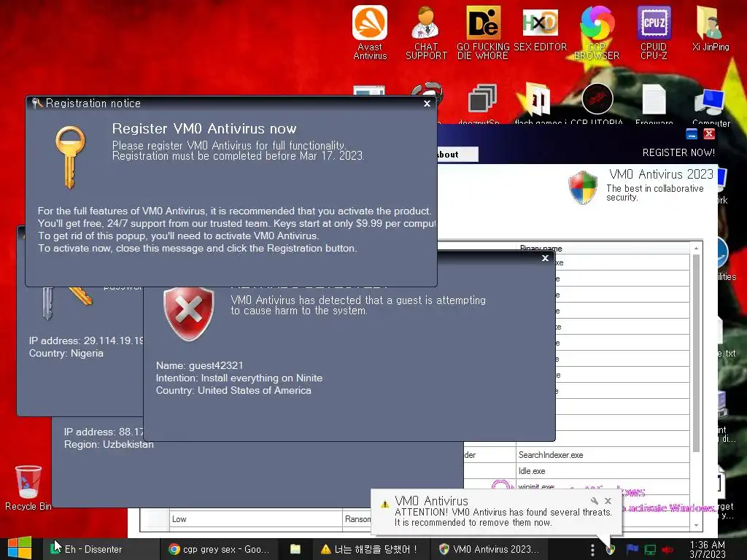Select the About tab in VM0 Antivirus

coord(457,155)
